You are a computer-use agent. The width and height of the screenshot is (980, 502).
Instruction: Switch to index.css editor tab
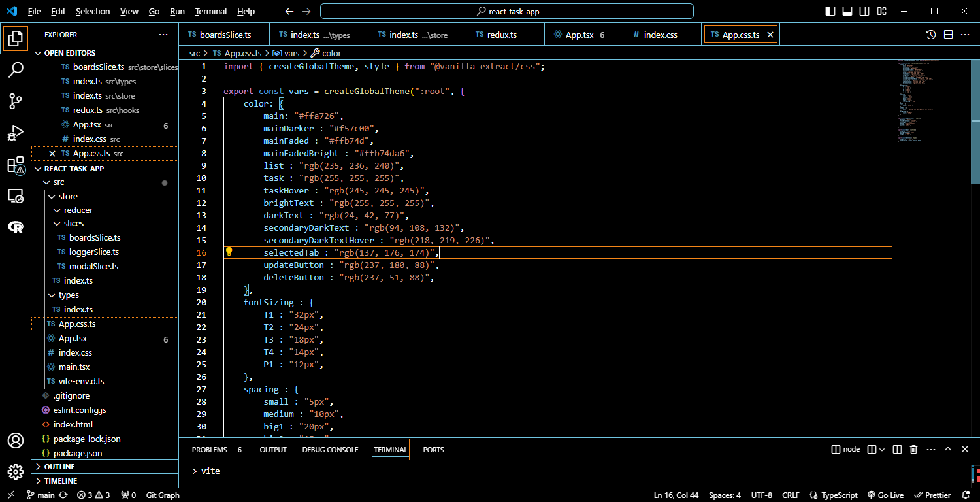661,35
